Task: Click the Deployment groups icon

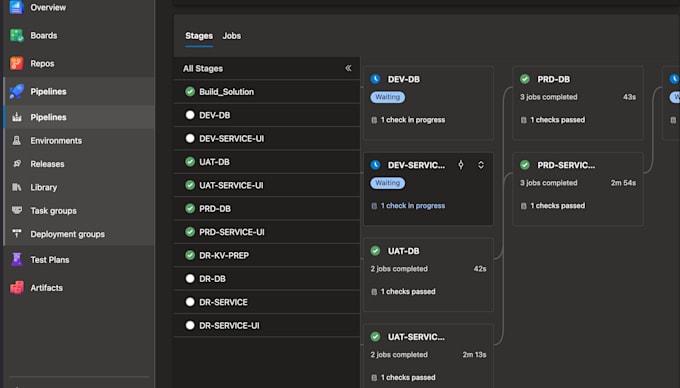Action: [16, 234]
